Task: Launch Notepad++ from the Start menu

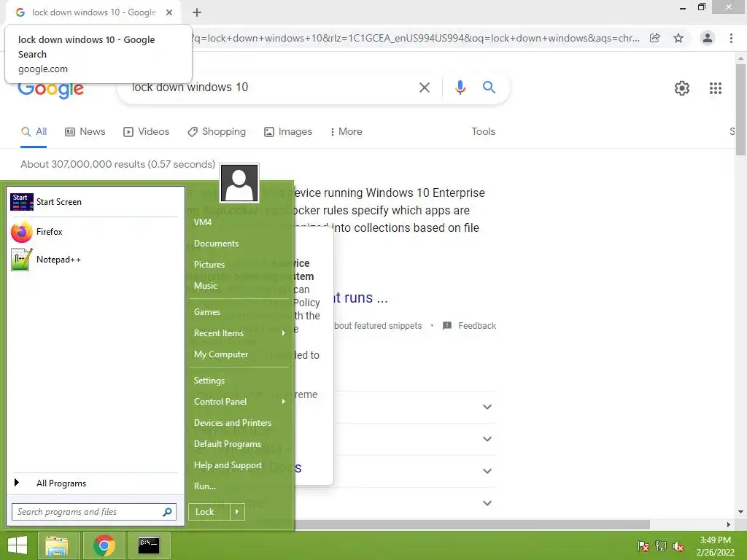Action: point(94,260)
